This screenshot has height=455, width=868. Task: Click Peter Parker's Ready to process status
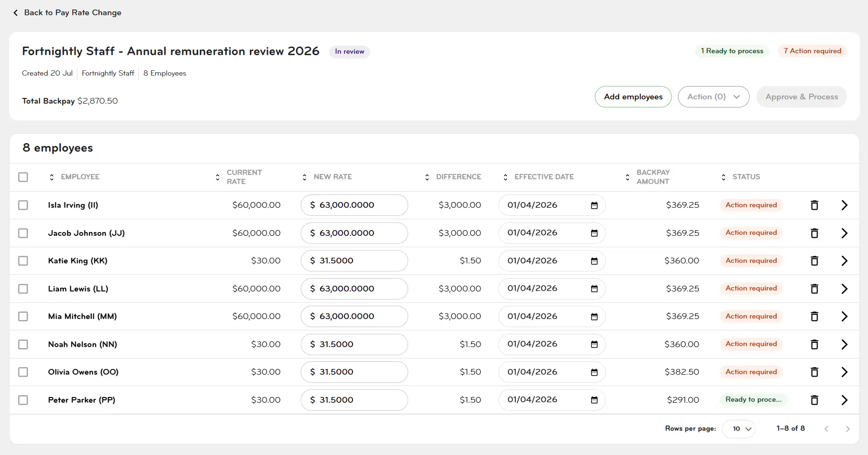point(754,399)
